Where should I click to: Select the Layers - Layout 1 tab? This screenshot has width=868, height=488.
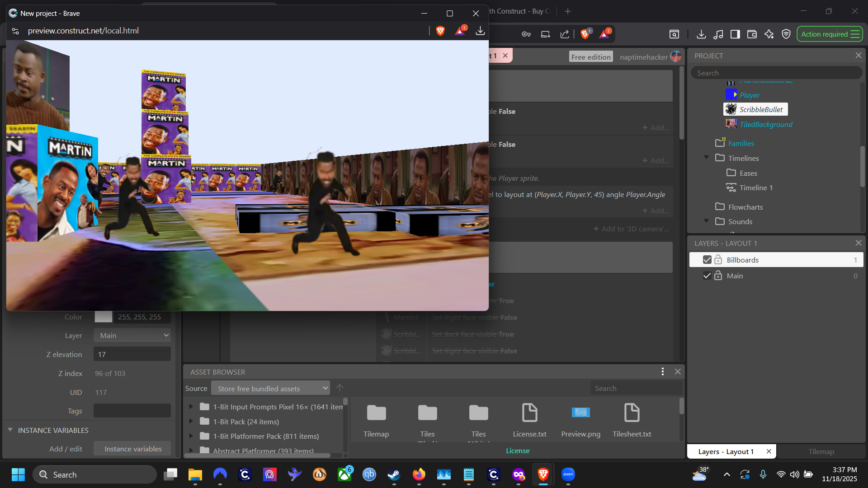(x=726, y=451)
